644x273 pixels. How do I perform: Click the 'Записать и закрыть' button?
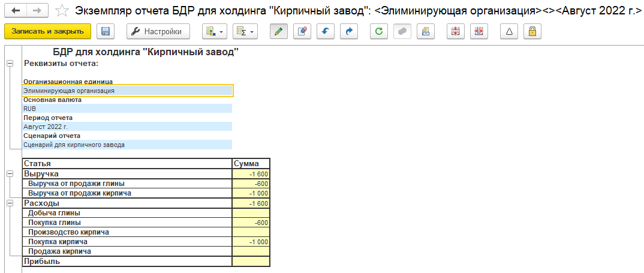click(47, 31)
